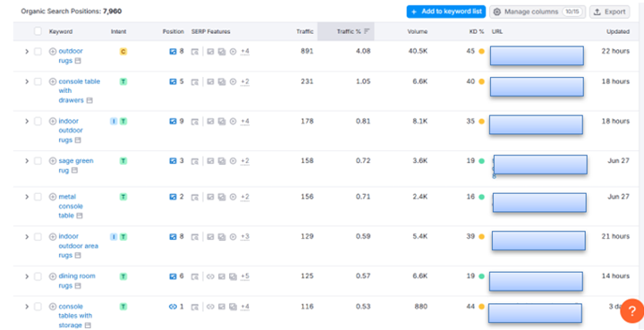Screen dimensions: 644x330
Task: Click the add icon beside console table with drawers
Action: (53, 81)
